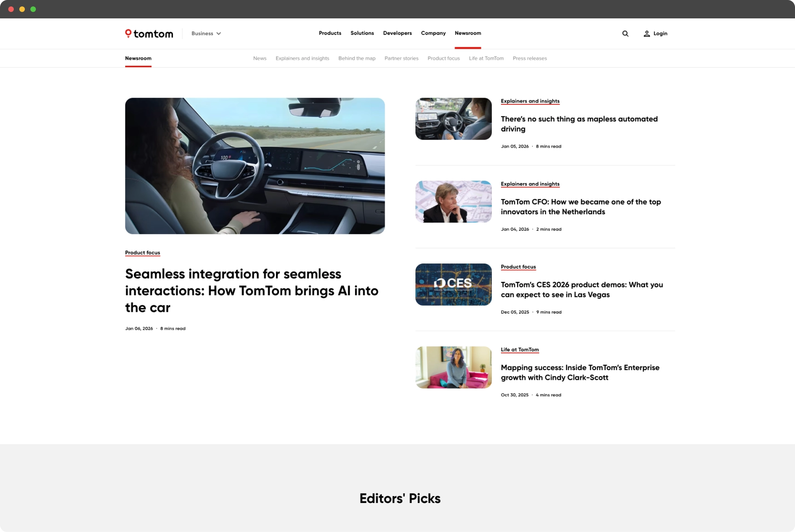The width and height of the screenshot is (795, 532).
Task: Open the CES thumbnail image
Action: (x=454, y=284)
